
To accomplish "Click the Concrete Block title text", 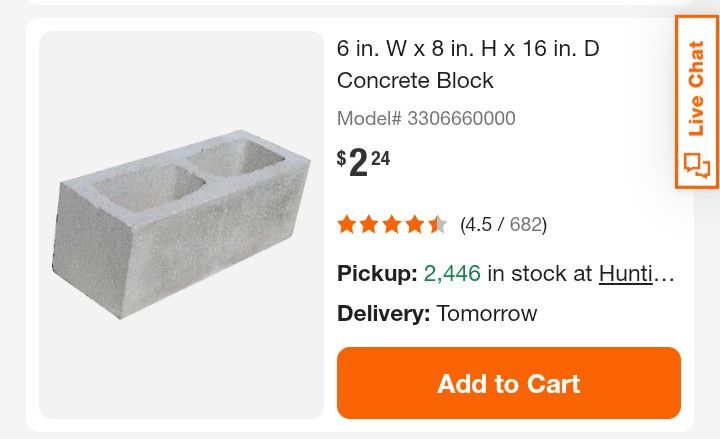I will 415,80.
